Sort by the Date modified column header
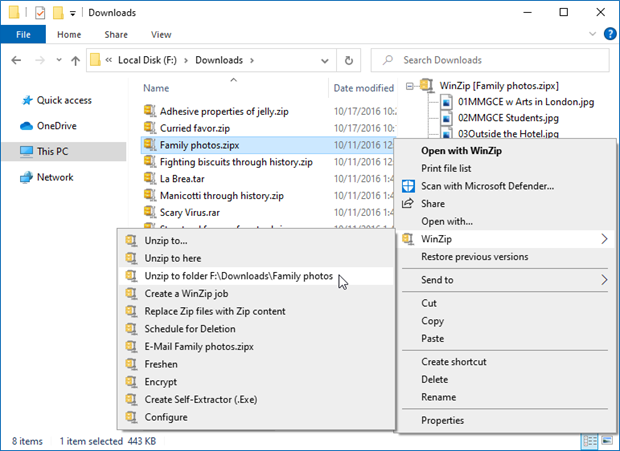 tap(363, 88)
